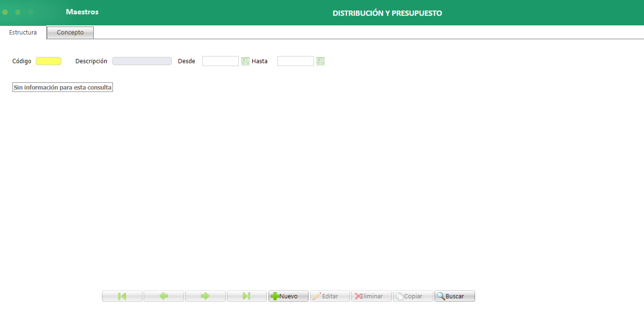Open the calendar picker next to Hasta
The image size is (644, 317).
(320, 61)
